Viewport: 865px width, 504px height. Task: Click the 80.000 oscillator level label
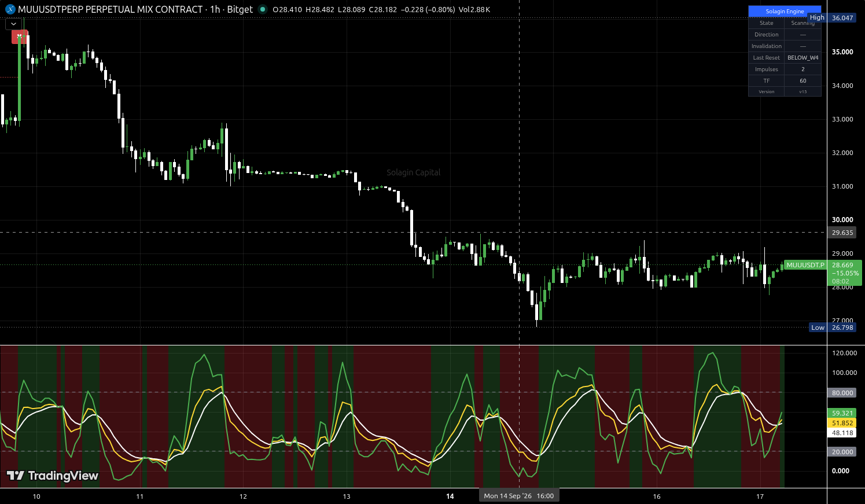842,393
